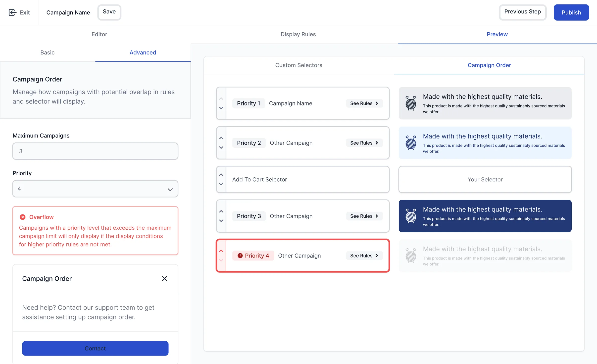Click the Maximum Campaigns input field

click(x=95, y=151)
